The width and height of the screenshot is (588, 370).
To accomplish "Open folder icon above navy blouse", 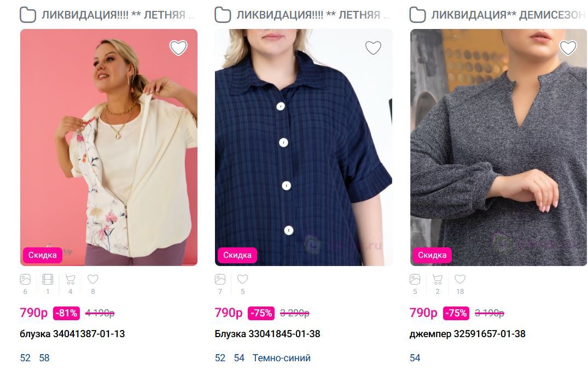I will pyautogui.click(x=223, y=15).
